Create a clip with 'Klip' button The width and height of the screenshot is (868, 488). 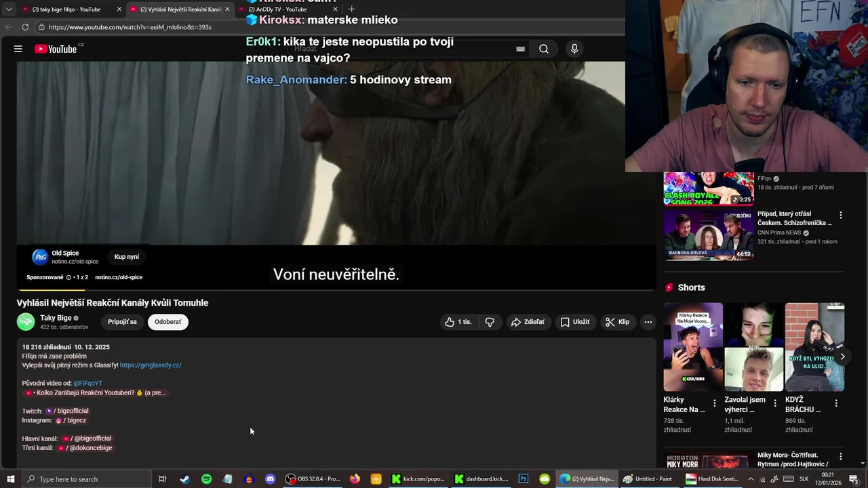point(617,322)
